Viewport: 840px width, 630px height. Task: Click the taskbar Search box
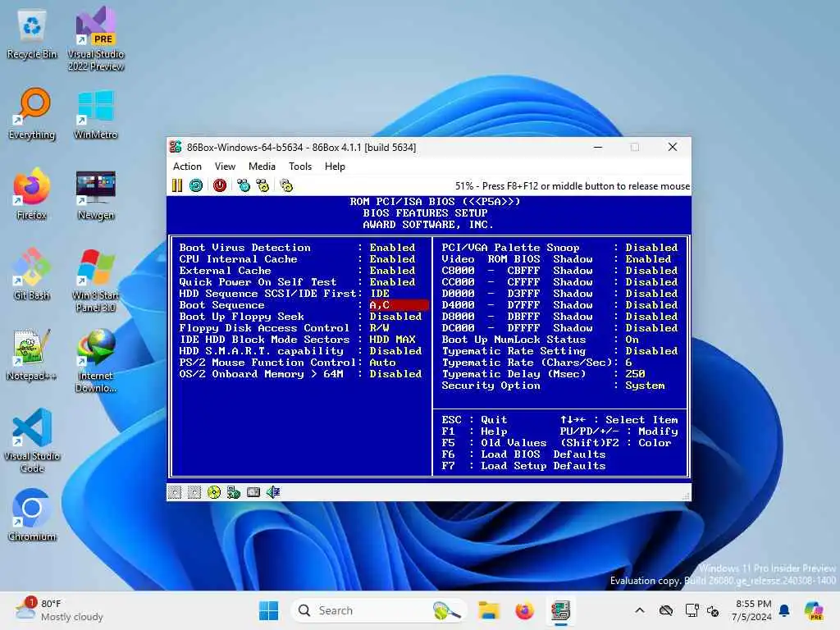[378, 610]
